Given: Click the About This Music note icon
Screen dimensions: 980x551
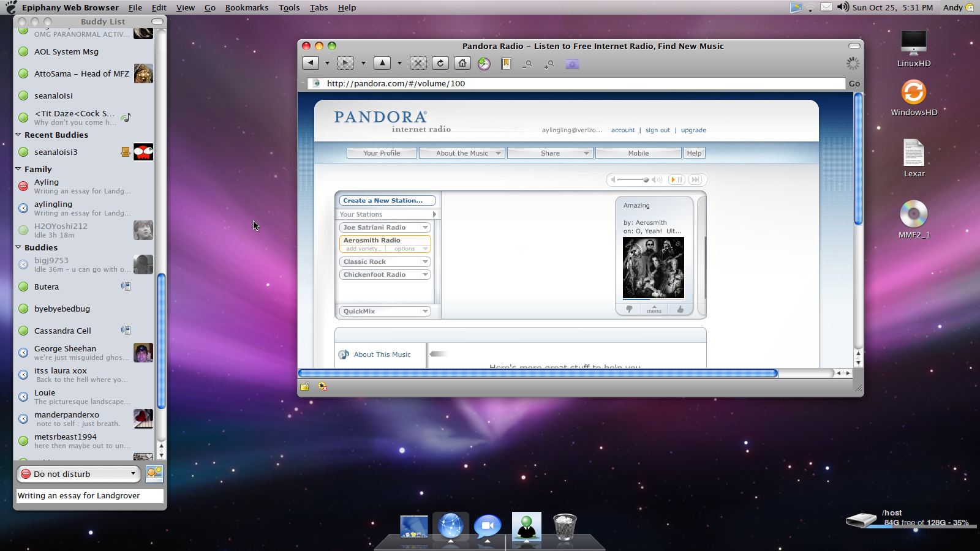Looking at the screenshot, I should point(344,354).
